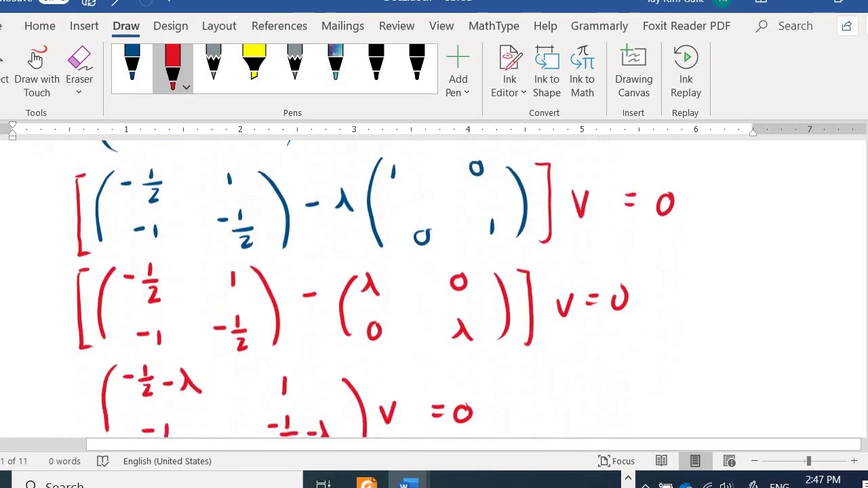Open the Mailings tab
Screen dimensions: 868x488
tap(342, 26)
